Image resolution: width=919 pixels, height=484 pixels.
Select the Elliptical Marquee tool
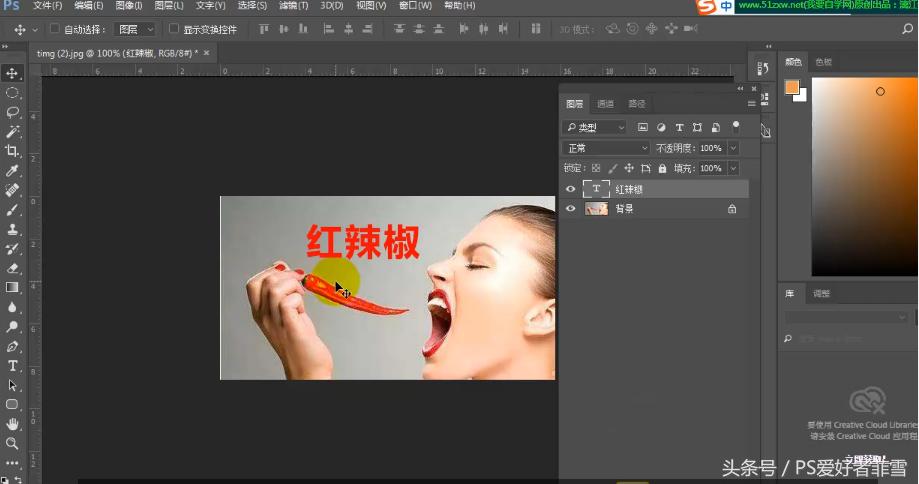click(x=12, y=93)
